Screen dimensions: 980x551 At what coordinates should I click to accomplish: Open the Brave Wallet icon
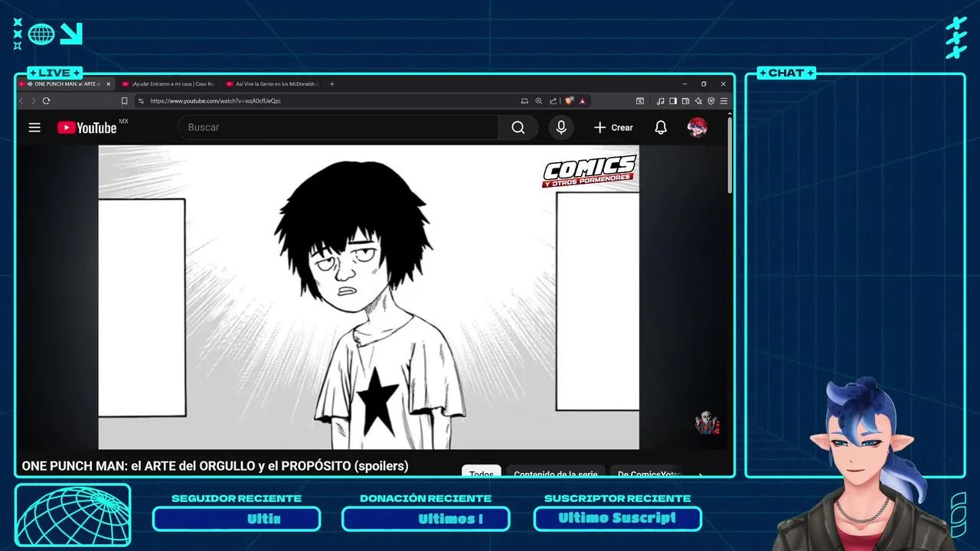click(x=686, y=101)
